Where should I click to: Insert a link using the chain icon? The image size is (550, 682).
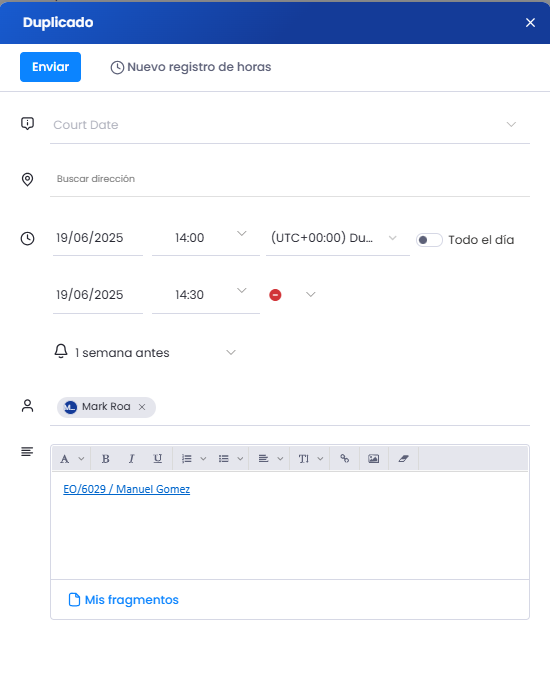click(344, 458)
